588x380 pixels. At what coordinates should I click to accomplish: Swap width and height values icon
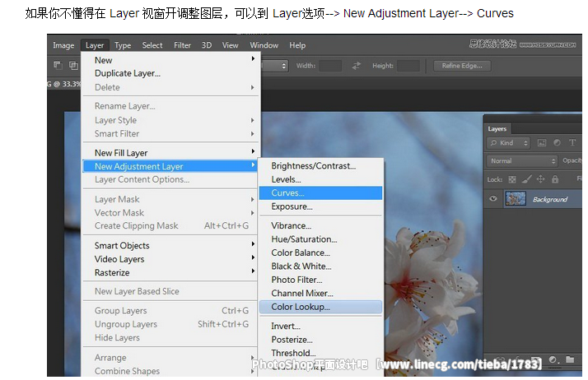[x=357, y=66]
